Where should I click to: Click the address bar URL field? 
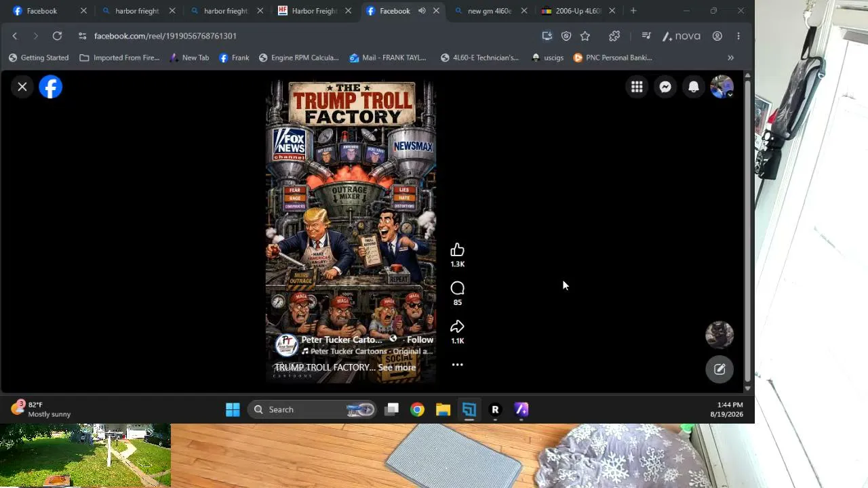tap(312, 36)
